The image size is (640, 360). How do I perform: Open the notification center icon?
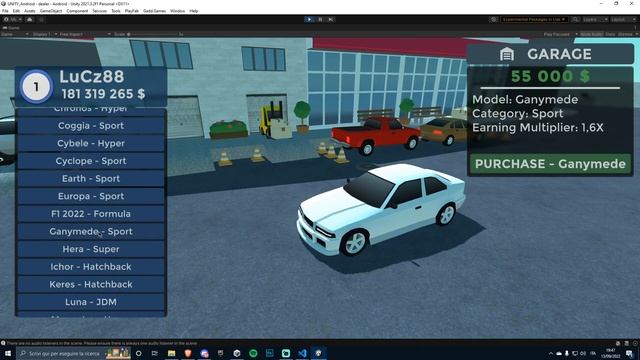[629, 353]
